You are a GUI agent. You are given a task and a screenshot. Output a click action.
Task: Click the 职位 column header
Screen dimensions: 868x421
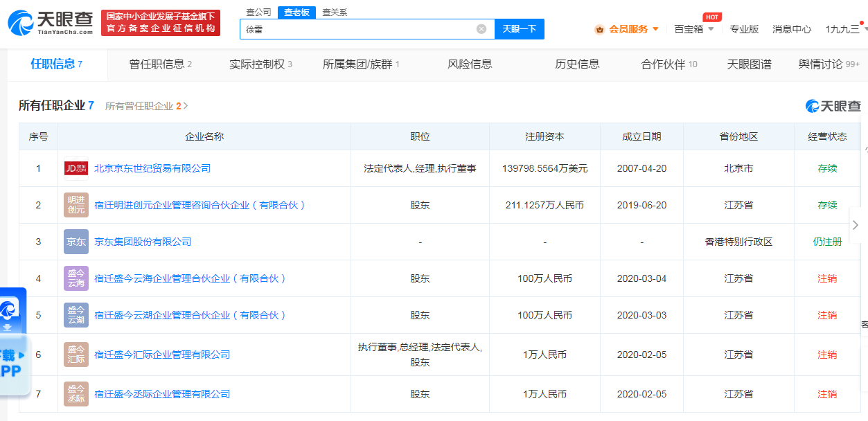[x=420, y=137]
